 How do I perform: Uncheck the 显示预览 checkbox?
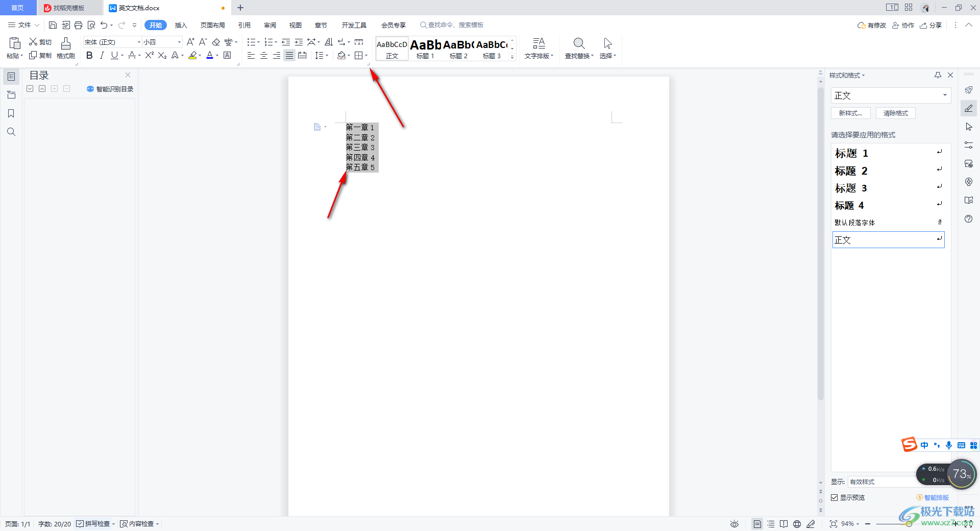tap(834, 497)
